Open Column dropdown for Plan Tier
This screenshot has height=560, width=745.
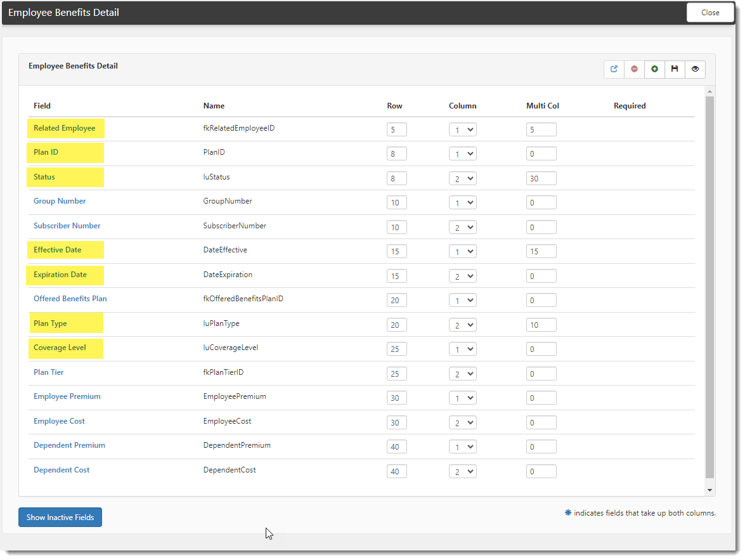pyautogui.click(x=462, y=374)
